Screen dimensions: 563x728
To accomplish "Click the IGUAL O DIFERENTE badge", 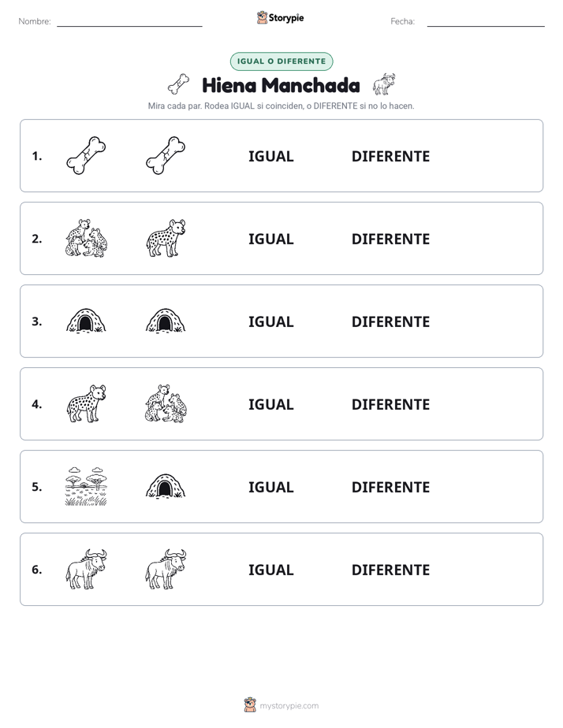I will [x=281, y=61].
